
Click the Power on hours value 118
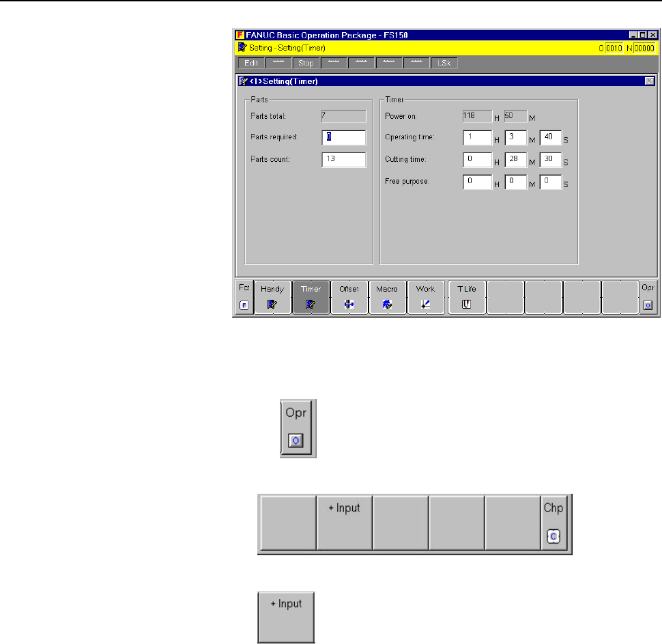click(x=478, y=116)
